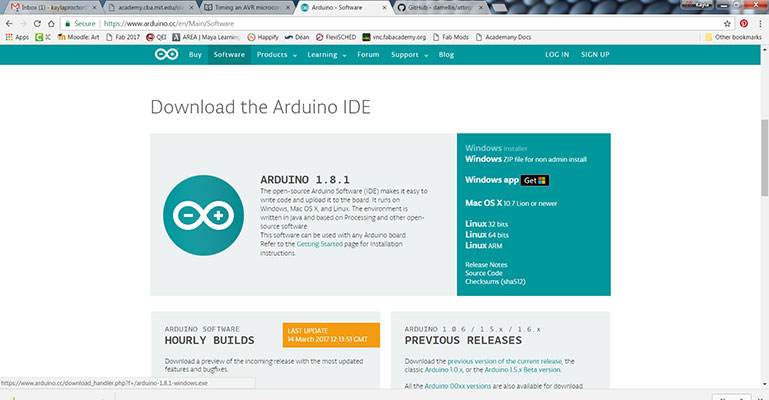The width and height of the screenshot is (769, 400).
Task: Open the vnc.fabacademy.org bookmark
Action: tap(394, 37)
